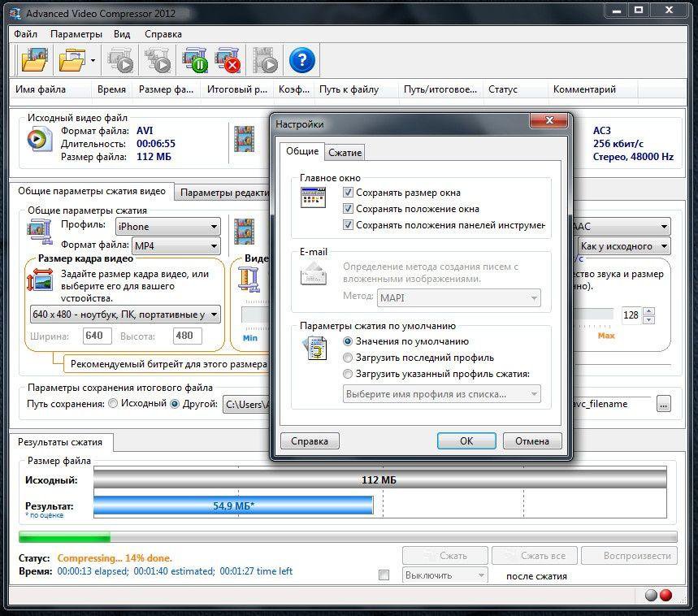
Task: Toggle 'Сохранять положение окна' checkbox
Action: (x=349, y=209)
